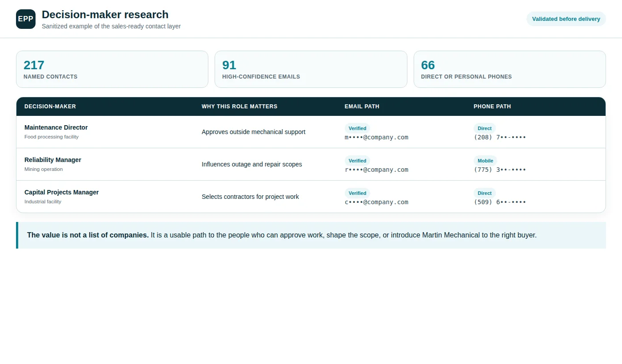Click 'The value is not a list of companies.' text
Image resolution: width=622 pixels, height=364 pixels.
88,235
